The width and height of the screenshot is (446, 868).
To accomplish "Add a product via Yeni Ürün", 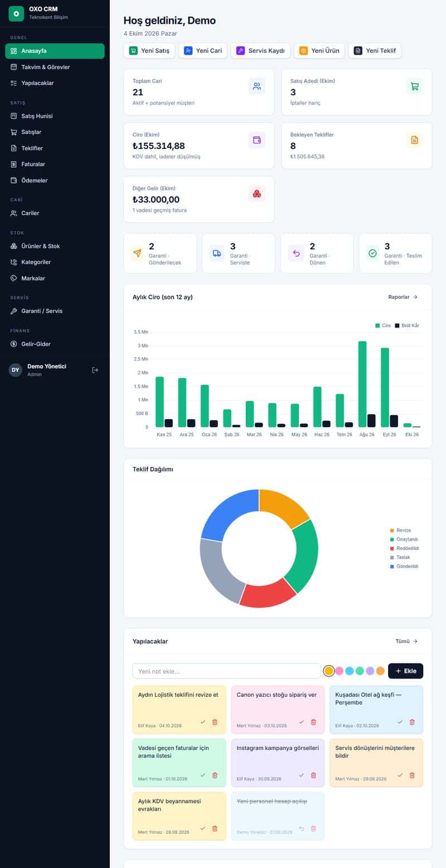I will [319, 51].
